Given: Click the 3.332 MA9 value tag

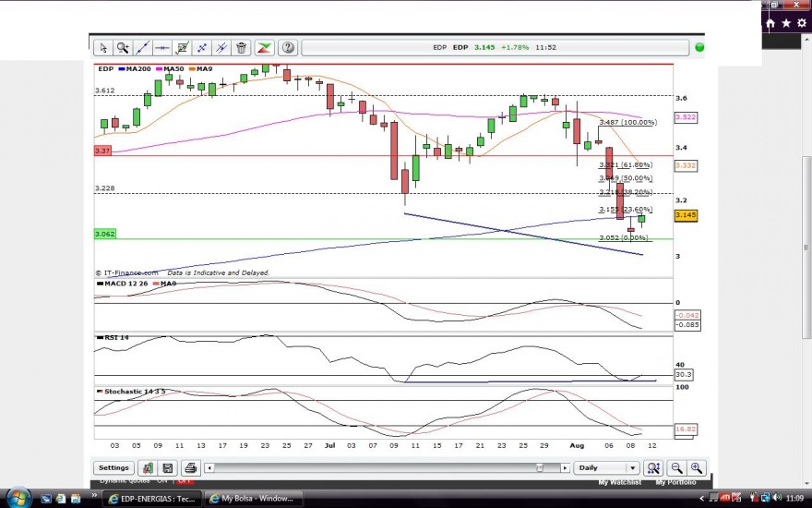Looking at the screenshot, I should click(x=686, y=166).
